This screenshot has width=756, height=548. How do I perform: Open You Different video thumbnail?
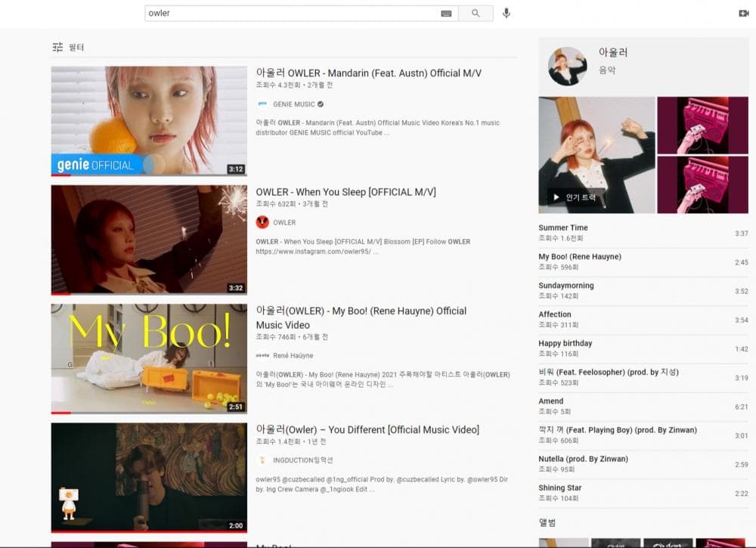tap(149, 478)
